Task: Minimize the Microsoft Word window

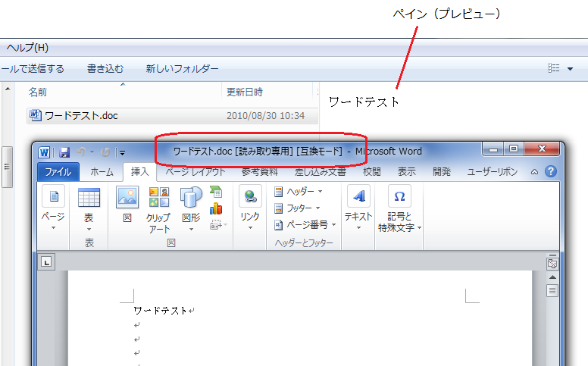Action: point(493,149)
